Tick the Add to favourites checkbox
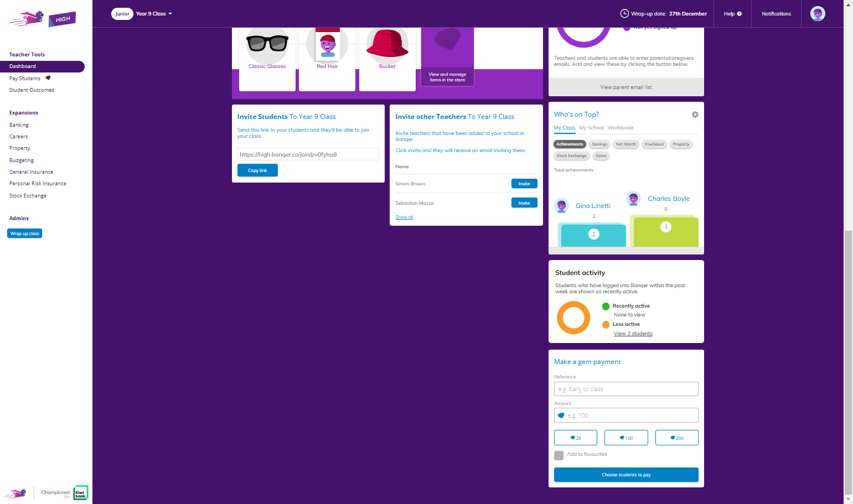 coord(559,455)
